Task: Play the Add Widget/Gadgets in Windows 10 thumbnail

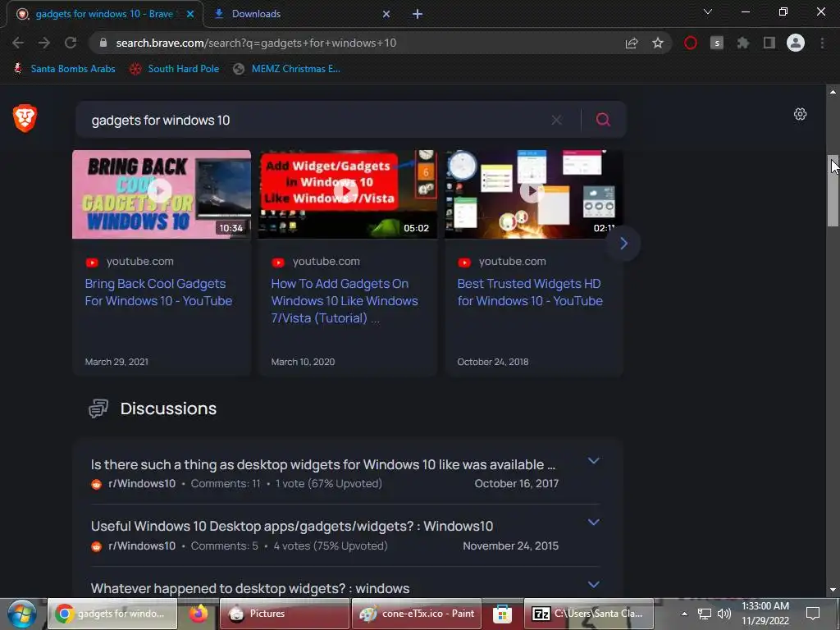Action: coord(348,194)
